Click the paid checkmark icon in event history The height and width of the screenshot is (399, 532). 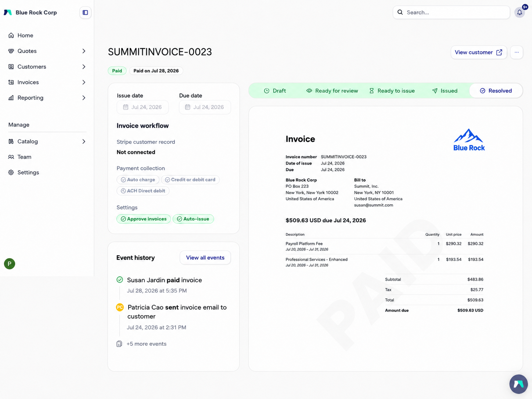[120, 280]
